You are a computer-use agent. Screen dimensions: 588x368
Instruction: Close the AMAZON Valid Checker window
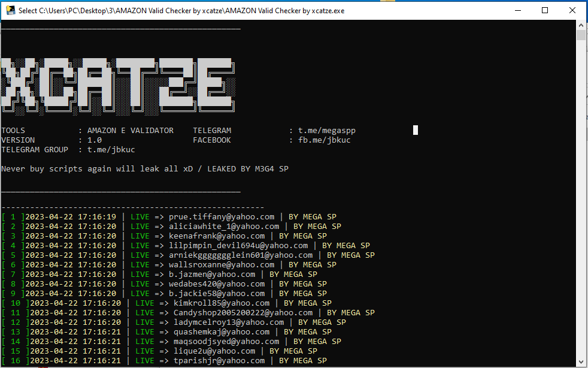point(572,10)
